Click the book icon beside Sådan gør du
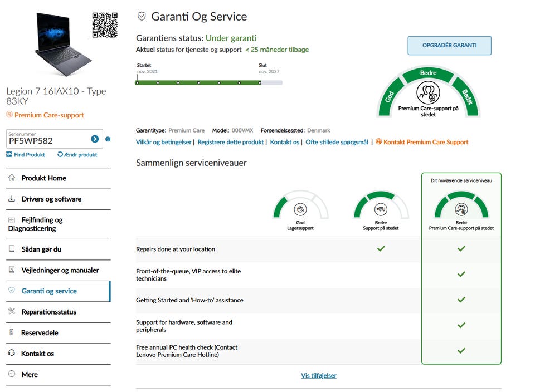The width and height of the screenshot is (535, 392). point(12,248)
